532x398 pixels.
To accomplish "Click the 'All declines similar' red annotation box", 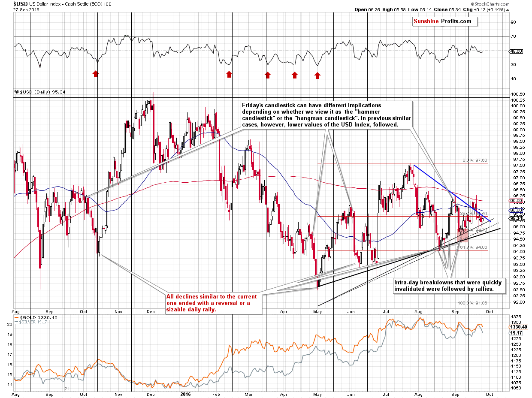I will (213, 304).
